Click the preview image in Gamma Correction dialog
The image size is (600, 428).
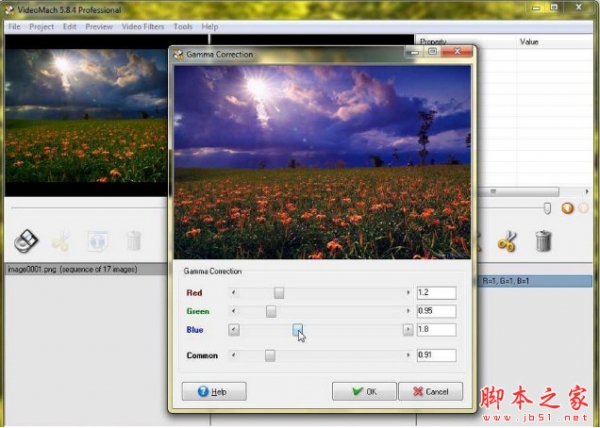click(x=323, y=162)
